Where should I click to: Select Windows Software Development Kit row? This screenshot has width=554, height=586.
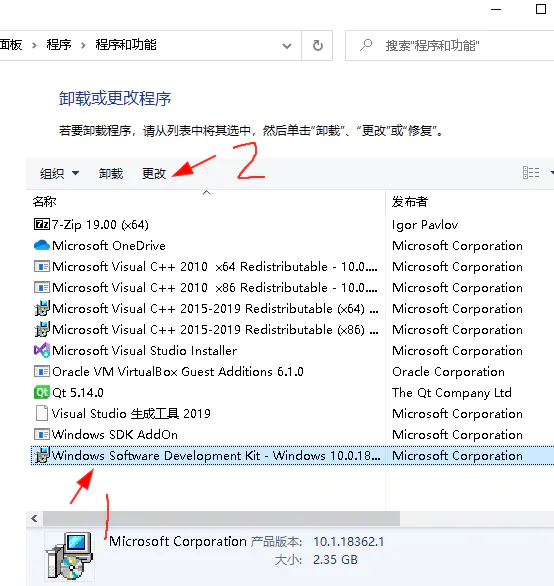[x=293, y=455]
